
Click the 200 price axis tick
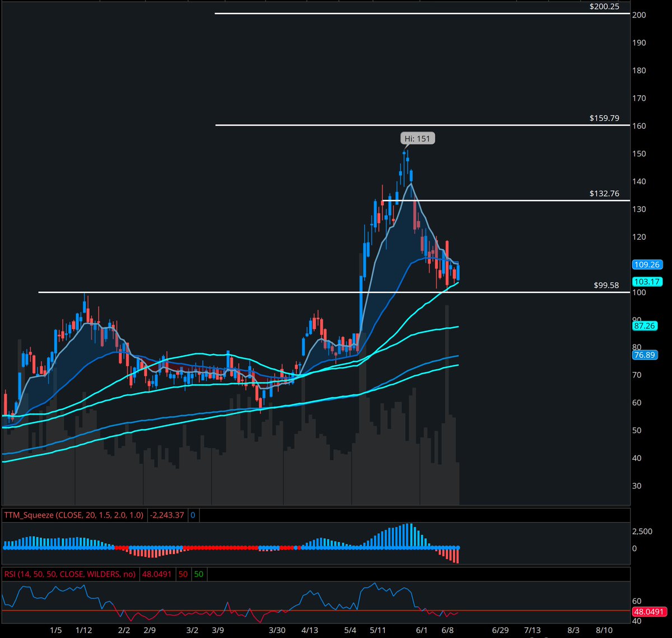[x=640, y=15]
